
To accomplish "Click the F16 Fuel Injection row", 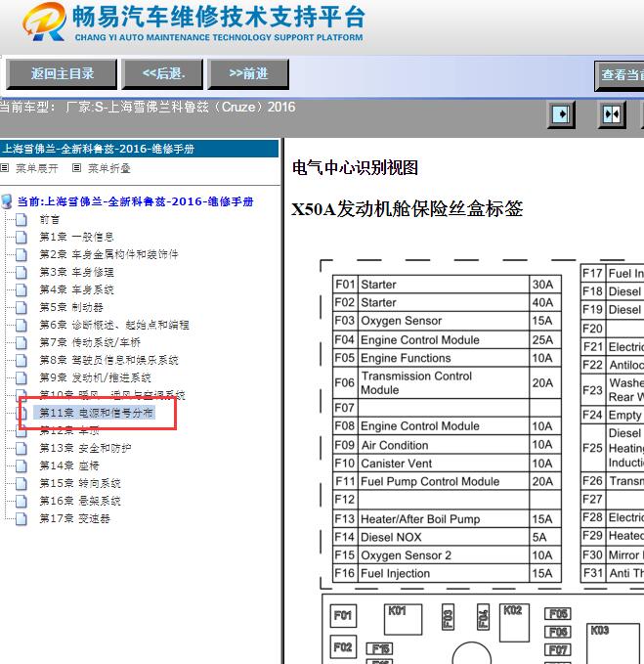I will 447,573.
